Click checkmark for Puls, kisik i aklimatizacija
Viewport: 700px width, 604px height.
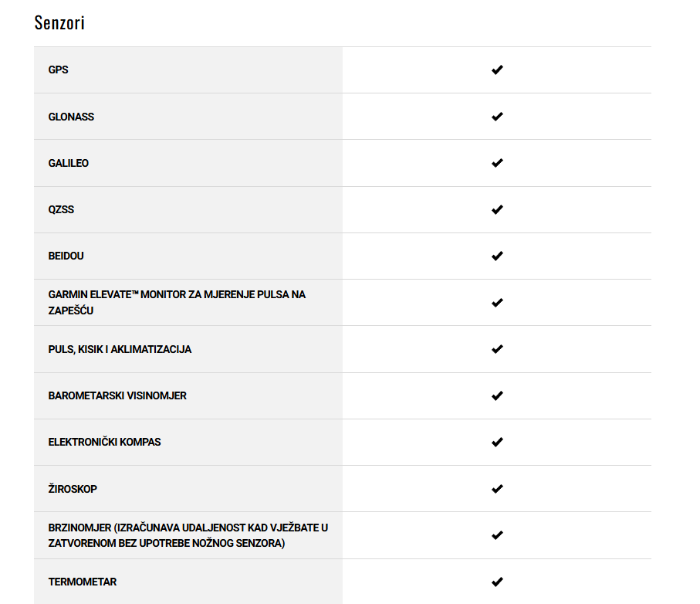pyautogui.click(x=497, y=349)
